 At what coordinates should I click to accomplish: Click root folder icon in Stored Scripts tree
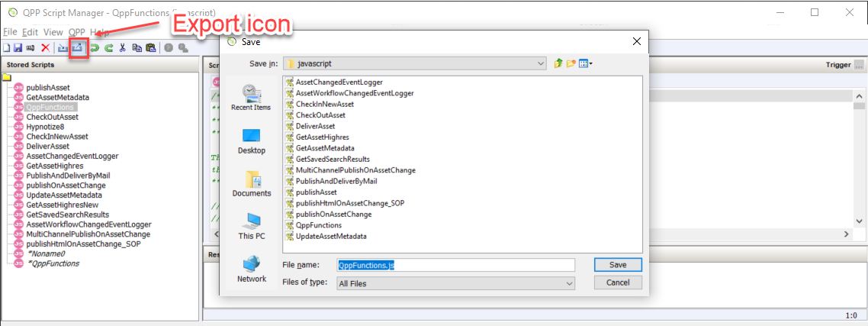(x=7, y=77)
